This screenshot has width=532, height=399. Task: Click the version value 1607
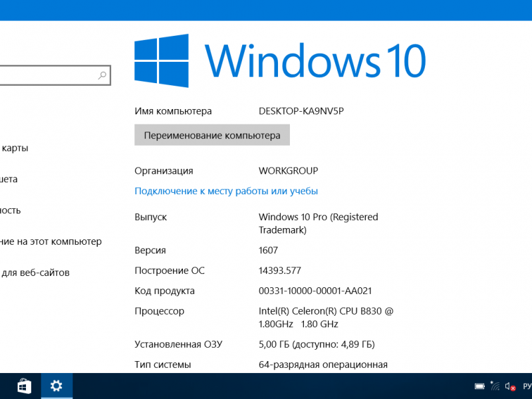(x=268, y=251)
